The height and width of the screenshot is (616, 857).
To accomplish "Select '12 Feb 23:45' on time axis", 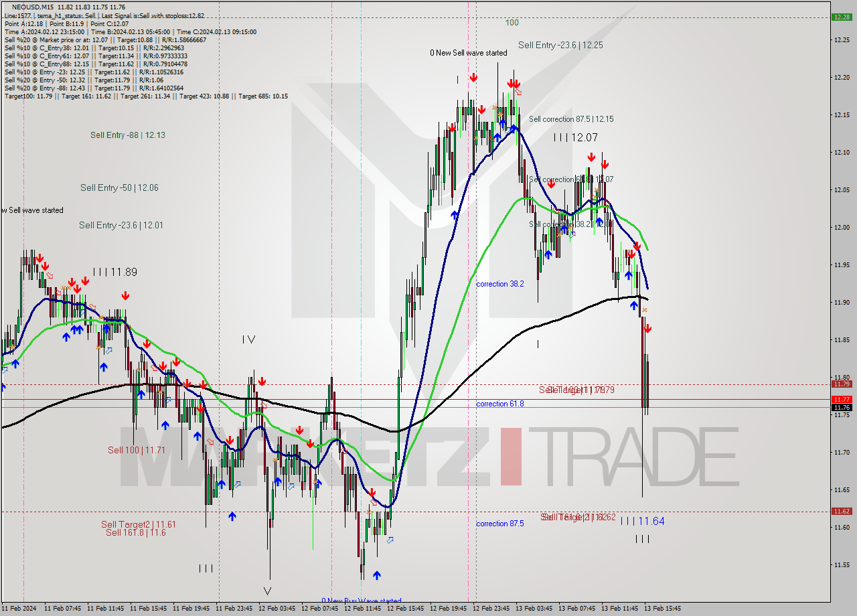I will 491,609.
